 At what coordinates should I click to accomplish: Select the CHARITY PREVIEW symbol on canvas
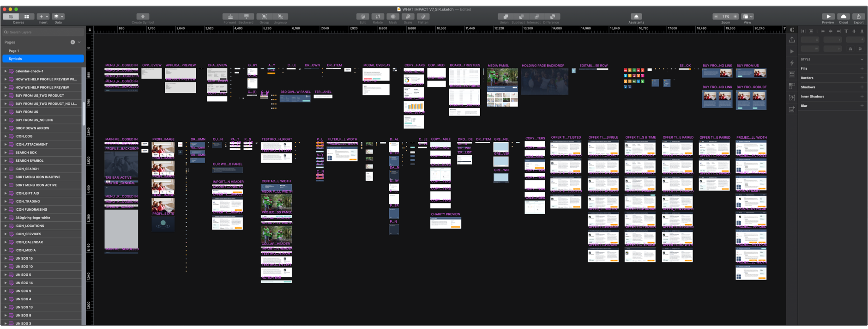tap(446, 223)
